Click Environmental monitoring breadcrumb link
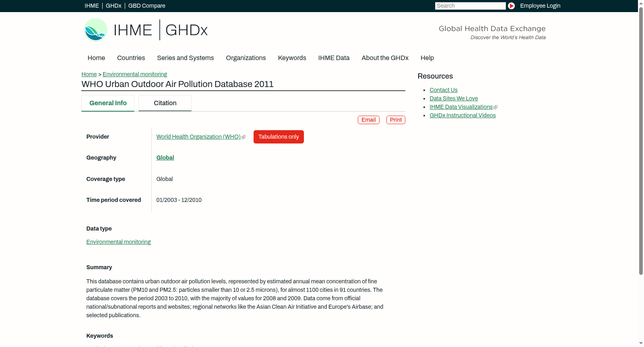 pos(135,74)
